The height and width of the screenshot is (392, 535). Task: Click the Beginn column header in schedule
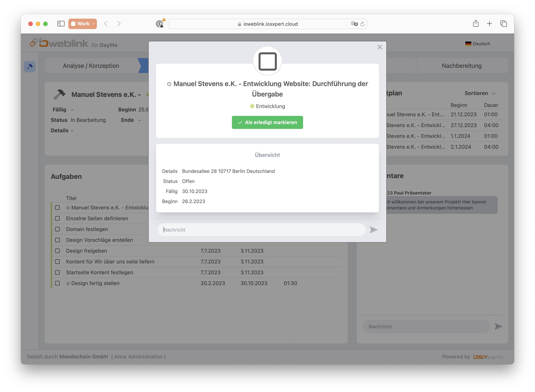click(459, 105)
